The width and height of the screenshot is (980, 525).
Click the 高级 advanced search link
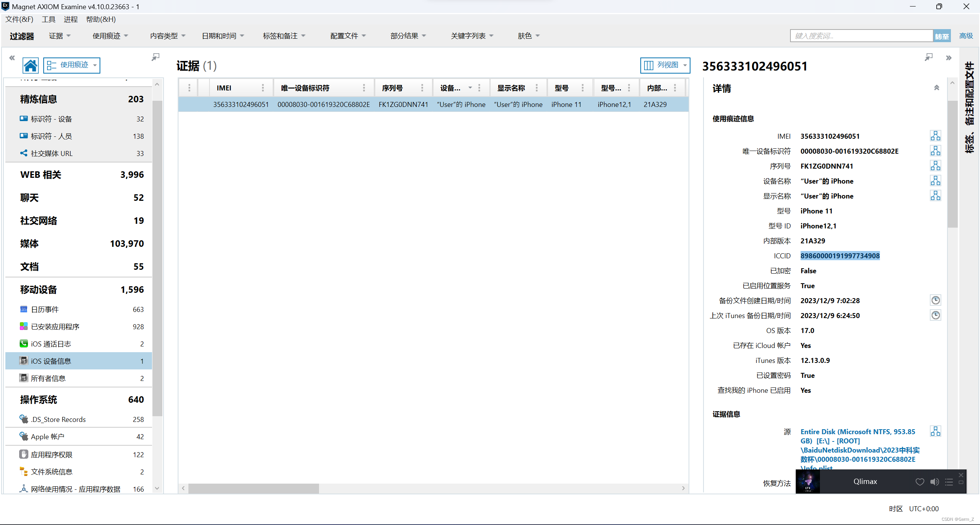pyautogui.click(x=966, y=36)
